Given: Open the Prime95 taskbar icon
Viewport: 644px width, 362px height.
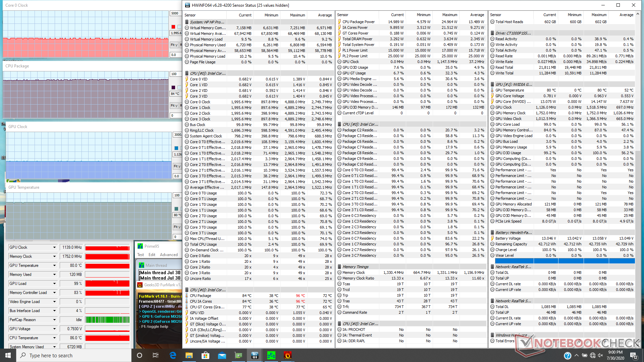Looking at the screenshot, I should point(271,355).
